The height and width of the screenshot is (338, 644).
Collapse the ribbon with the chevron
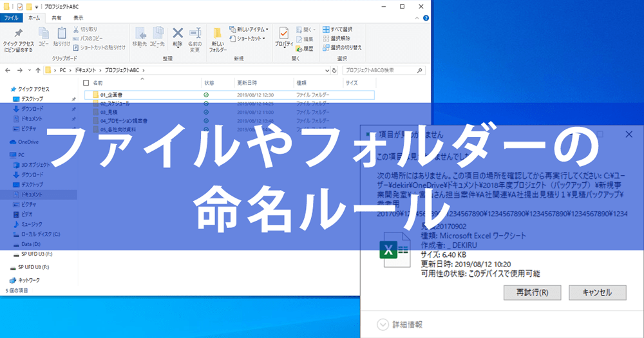point(417,18)
